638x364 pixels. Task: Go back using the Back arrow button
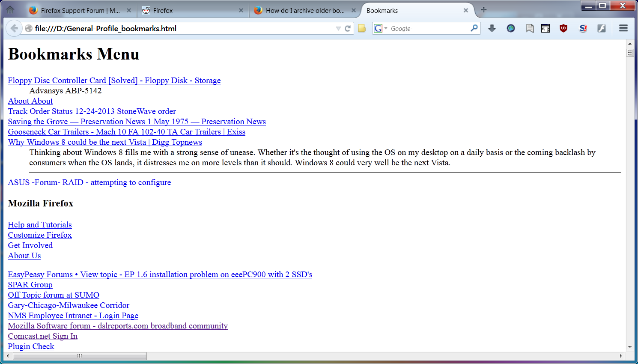click(14, 28)
